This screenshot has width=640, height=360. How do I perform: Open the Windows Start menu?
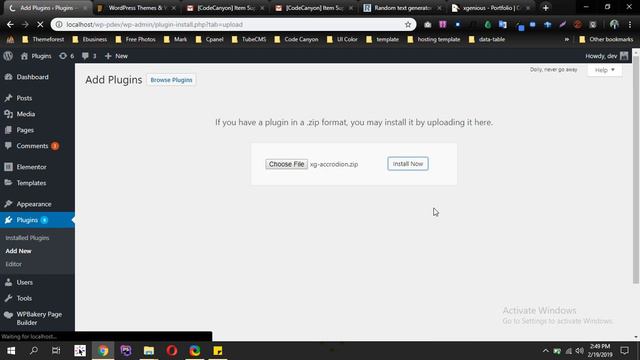(11, 351)
